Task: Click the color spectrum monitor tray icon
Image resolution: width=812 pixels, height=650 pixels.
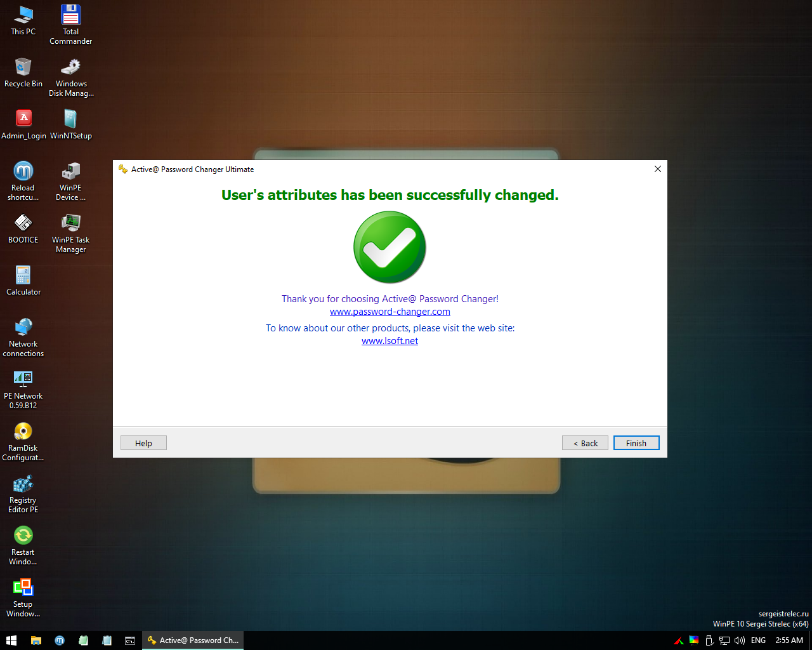Action: [x=694, y=640]
